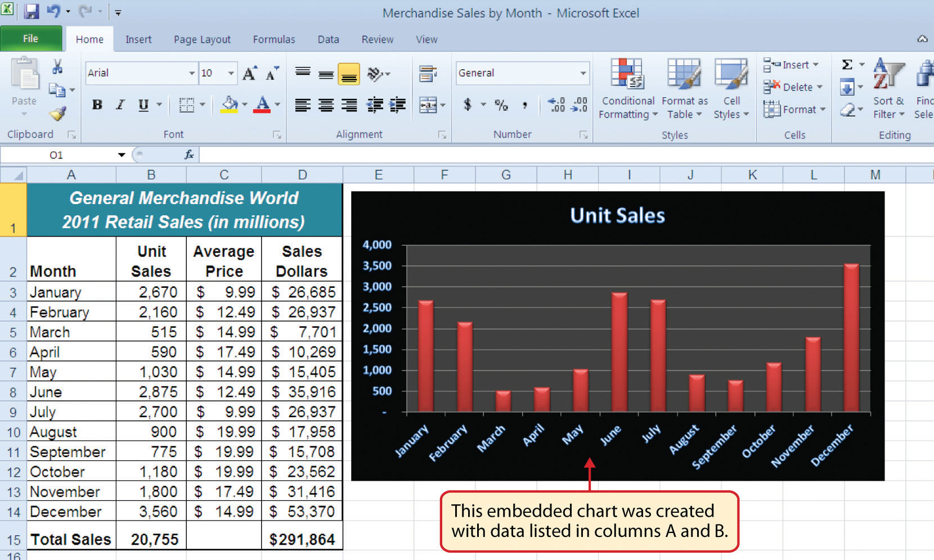Viewport: 934px width, 560px height.
Task: Open the Formulas ribbon tab
Action: click(274, 39)
